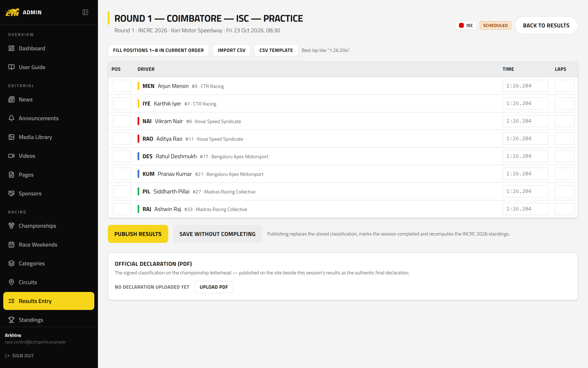
Task: Click the SCHEDULED status badge
Action: [x=495, y=25]
